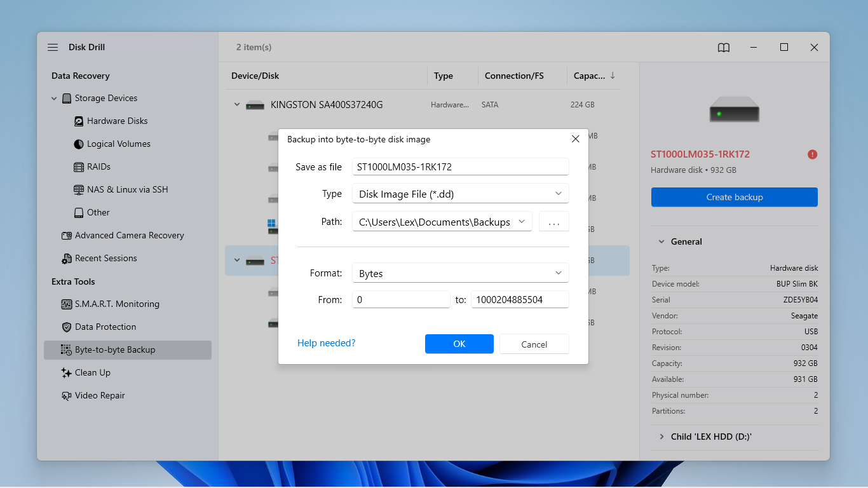Click the red warning icon beside ST1000LM035-1RK172
Screen dimensions: 868x488
coord(812,154)
